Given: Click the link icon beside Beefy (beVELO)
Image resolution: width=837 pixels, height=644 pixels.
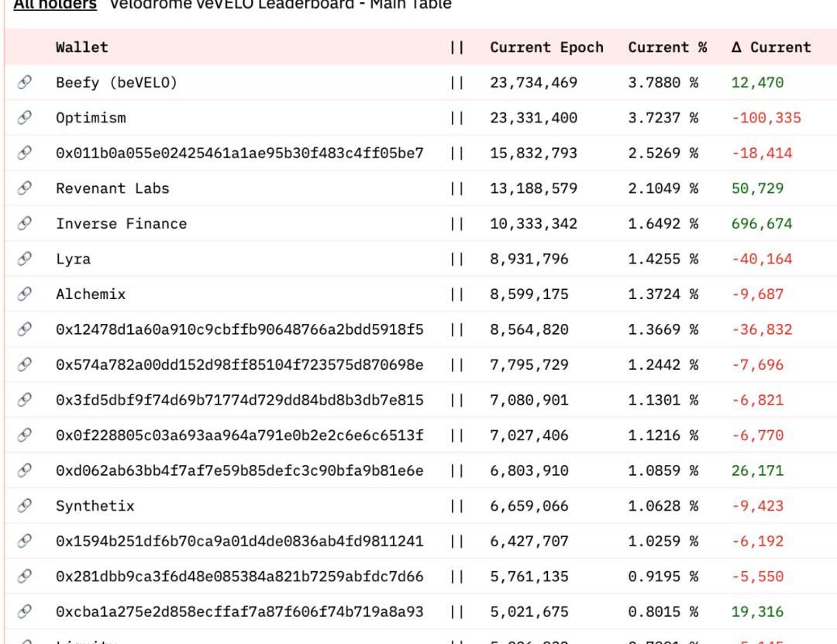Looking at the screenshot, I should (25, 82).
